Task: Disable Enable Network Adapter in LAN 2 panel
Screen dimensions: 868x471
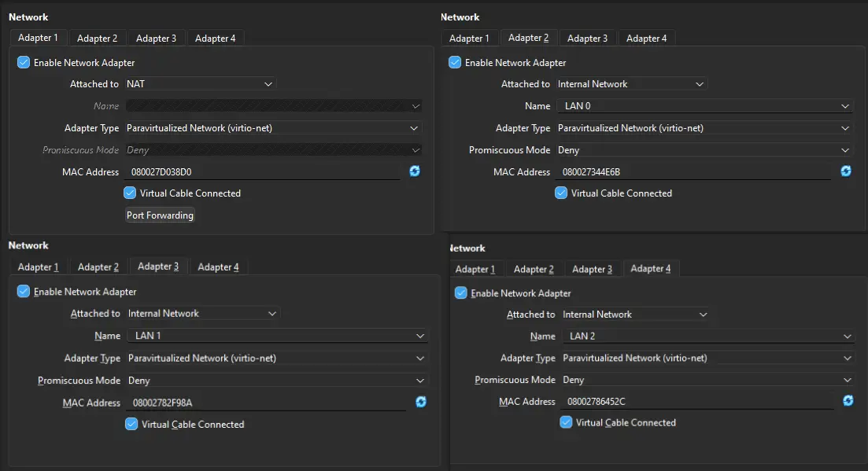Action: click(461, 293)
